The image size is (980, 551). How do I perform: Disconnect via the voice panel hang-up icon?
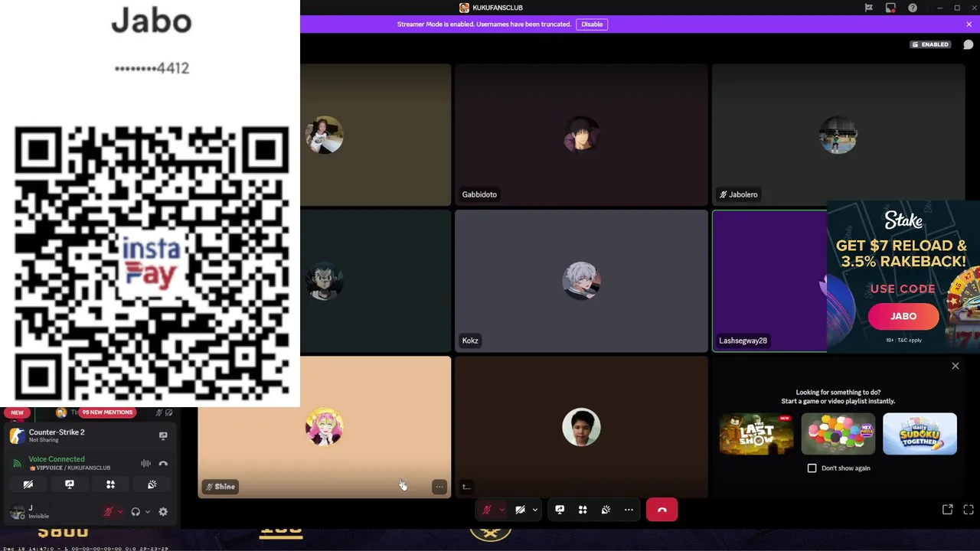click(x=163, y=463)
